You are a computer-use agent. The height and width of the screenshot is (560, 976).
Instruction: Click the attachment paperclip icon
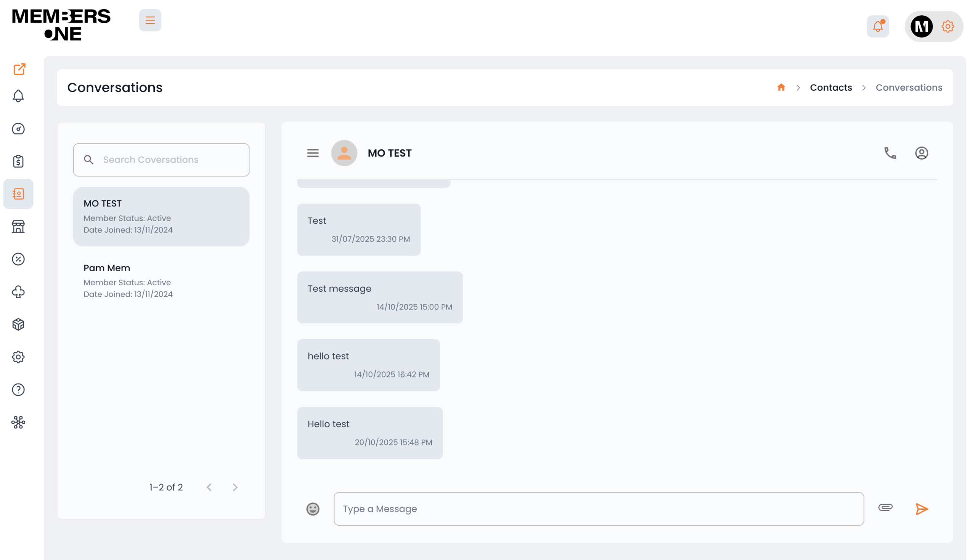[885, 508]
